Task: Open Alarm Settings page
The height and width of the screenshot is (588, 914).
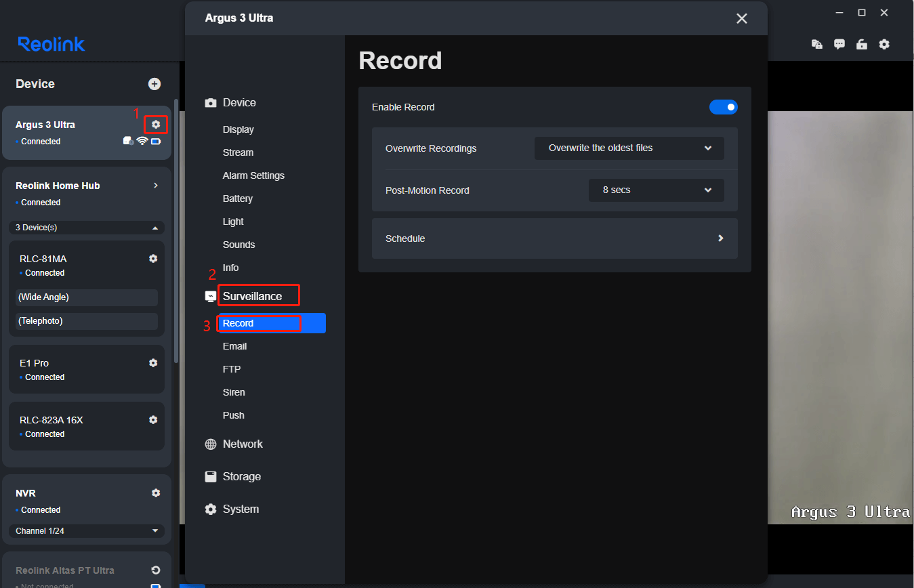Action: (x=253, y=175)
